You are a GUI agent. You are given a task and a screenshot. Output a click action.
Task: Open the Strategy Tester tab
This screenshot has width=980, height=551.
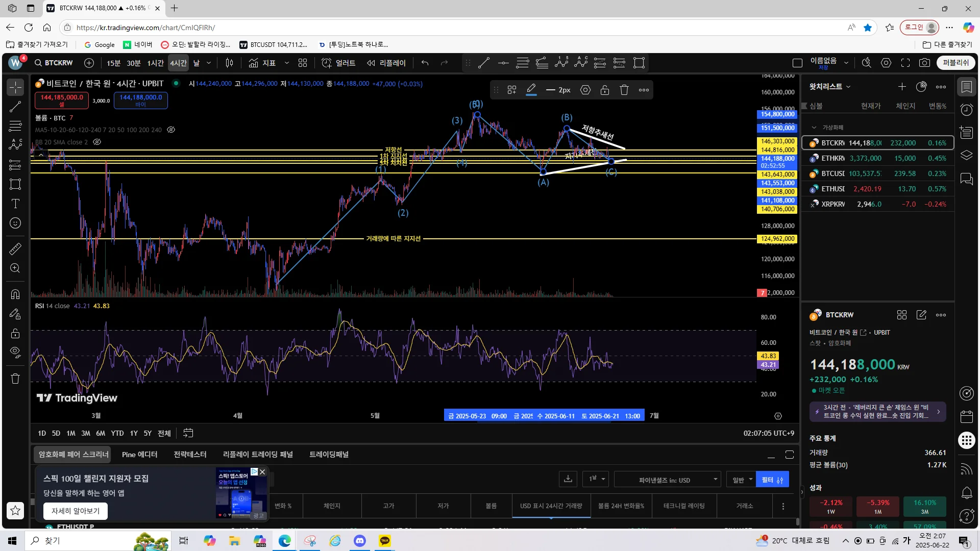point(190,454)
